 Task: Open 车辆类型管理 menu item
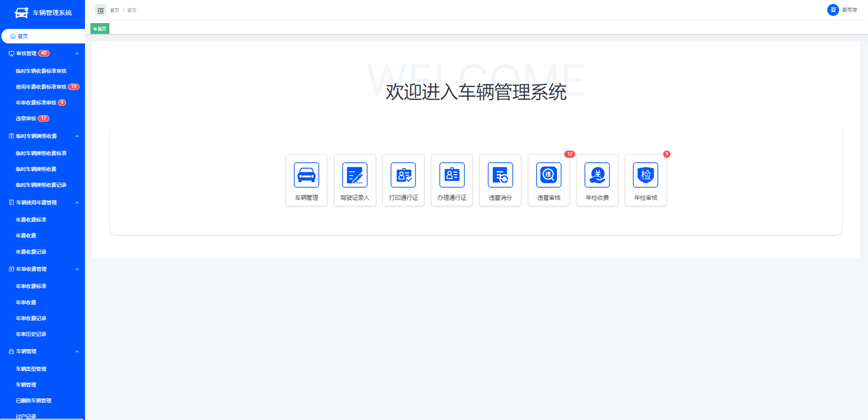point(31,369)
